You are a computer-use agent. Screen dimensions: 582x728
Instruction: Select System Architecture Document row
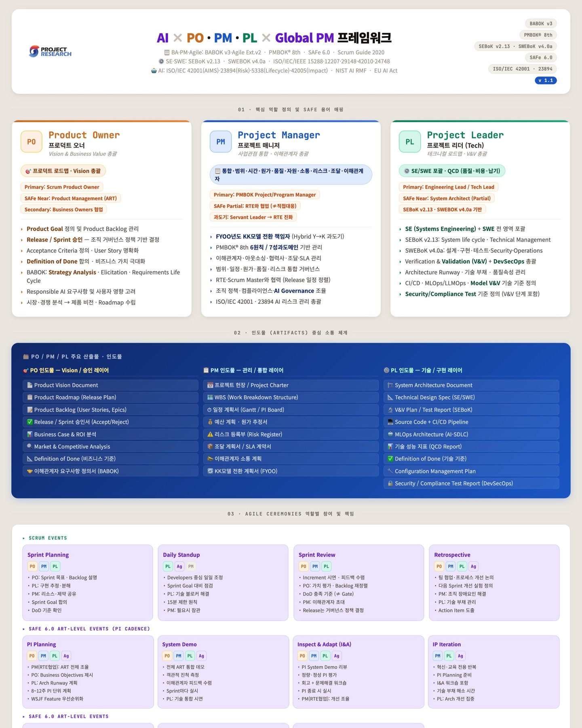pyautogui.click(x=471, y=385)
